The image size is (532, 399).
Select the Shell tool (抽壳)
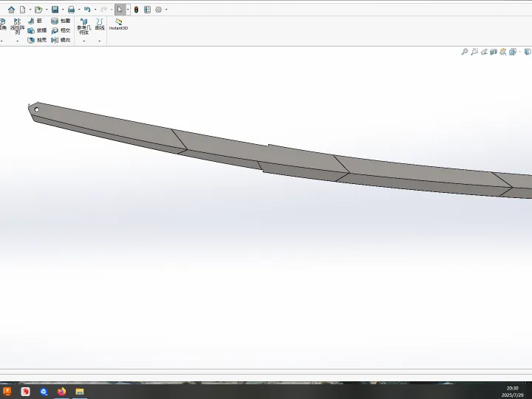point(37,40)
